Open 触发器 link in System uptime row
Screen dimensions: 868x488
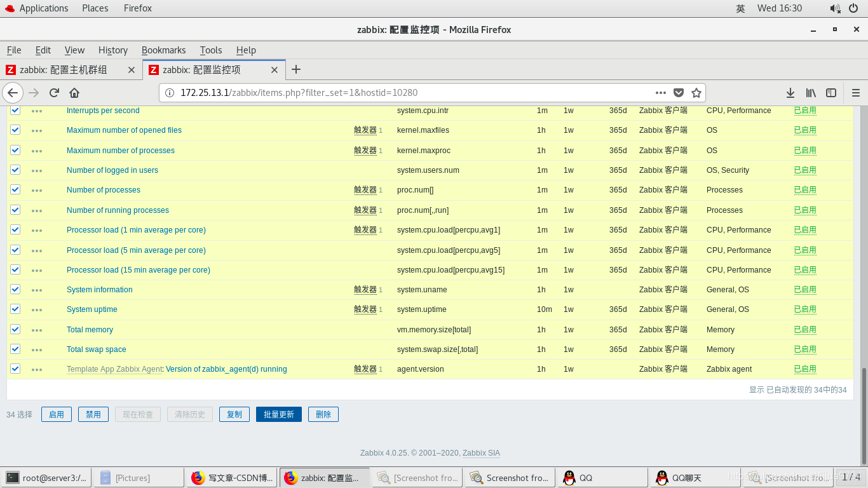[x=365, y=309]
